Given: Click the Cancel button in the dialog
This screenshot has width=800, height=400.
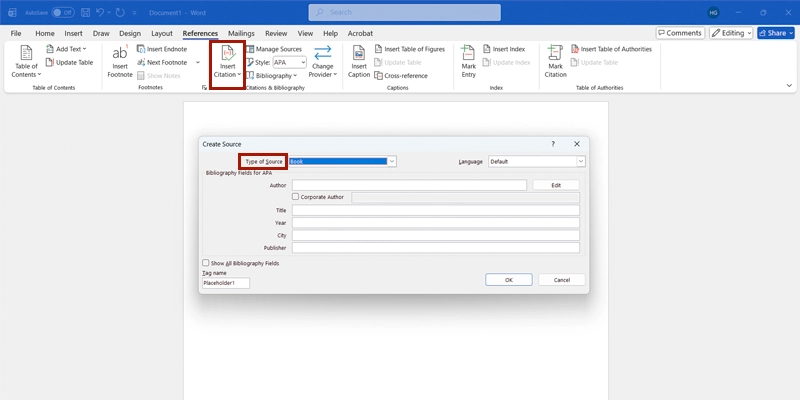Looking at the screenshot, I should 561,280.
